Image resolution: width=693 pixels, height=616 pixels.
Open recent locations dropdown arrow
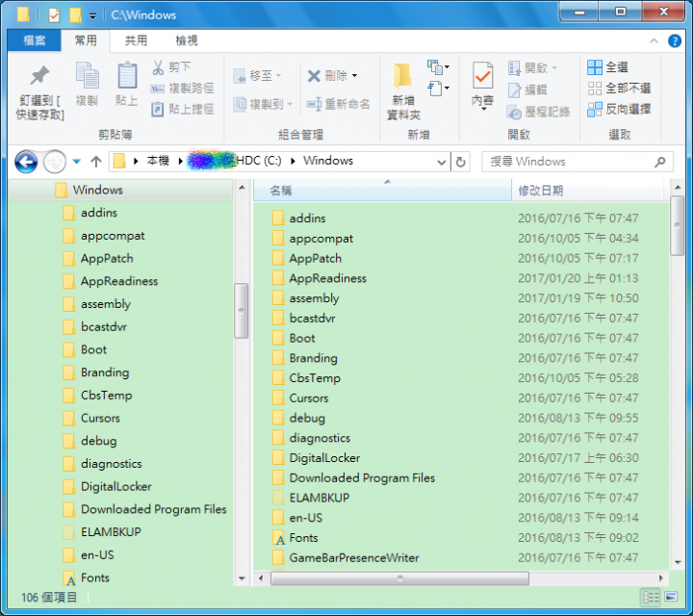pyautogui.click(x=76, y=162)
